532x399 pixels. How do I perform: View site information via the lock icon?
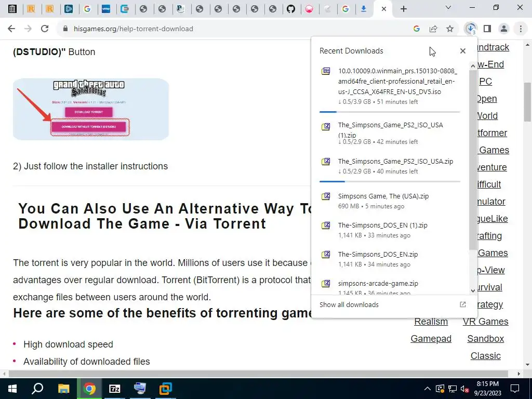point(65,29)
